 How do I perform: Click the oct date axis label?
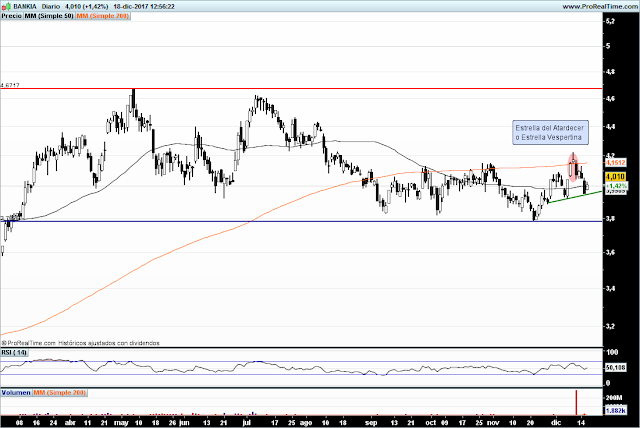pyautogui.click(x=431, y=423)
